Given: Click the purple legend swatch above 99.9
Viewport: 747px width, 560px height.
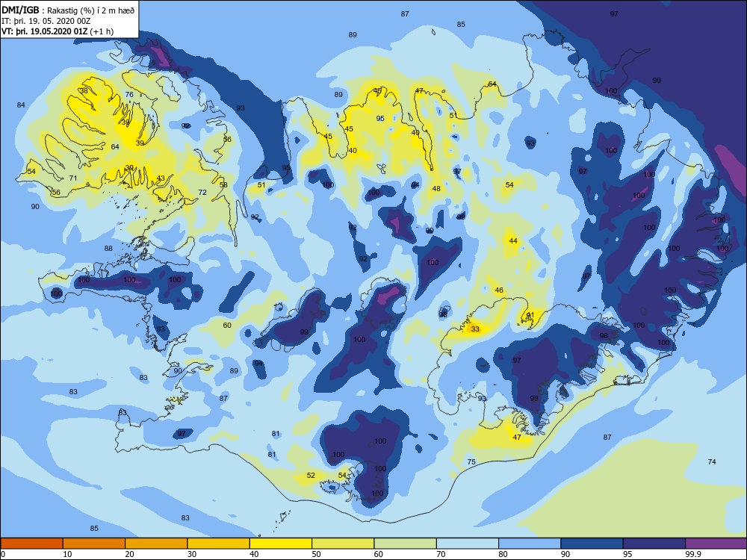Looking at the screenshot, I should coord(716,544).
